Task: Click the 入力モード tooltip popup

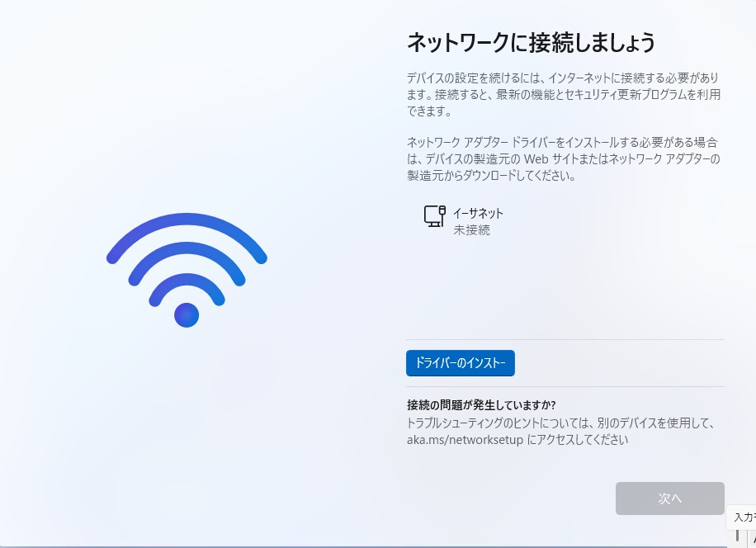Action: (x=741, y=517)
